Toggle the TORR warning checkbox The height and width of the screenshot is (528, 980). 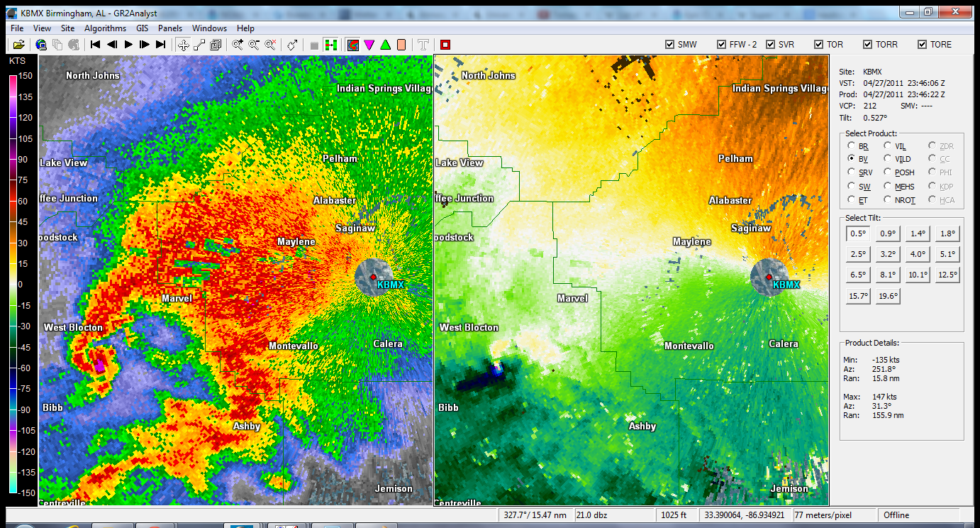pos(867,44)
